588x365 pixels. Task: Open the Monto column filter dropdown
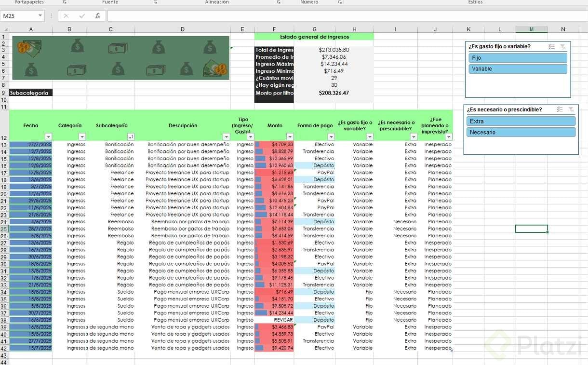pos(290,137)
